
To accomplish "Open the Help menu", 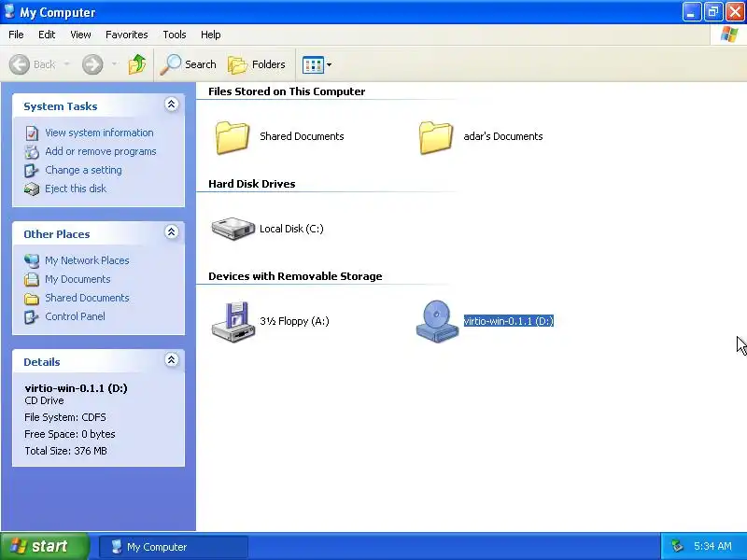I will (x=211, y=35).
